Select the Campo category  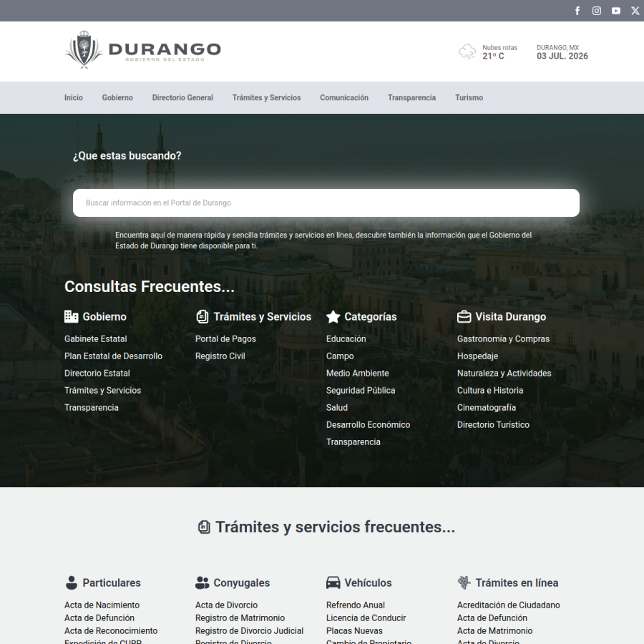pos(340,356)
